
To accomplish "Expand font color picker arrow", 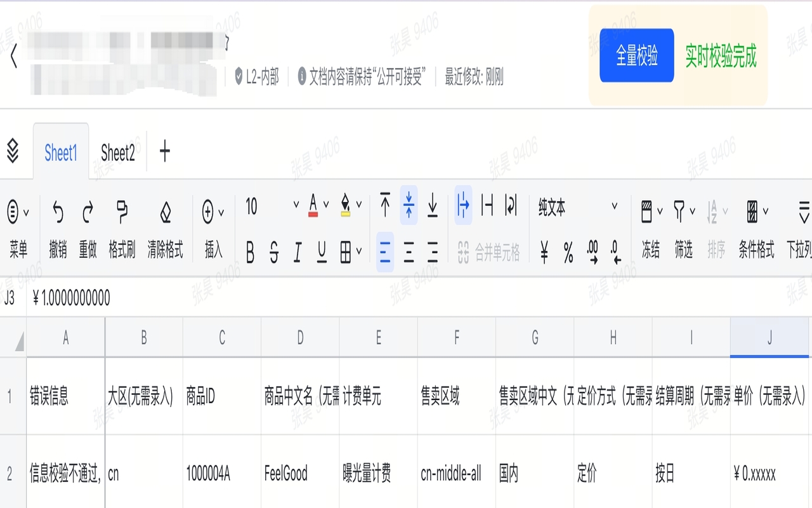I will [326, 205].
